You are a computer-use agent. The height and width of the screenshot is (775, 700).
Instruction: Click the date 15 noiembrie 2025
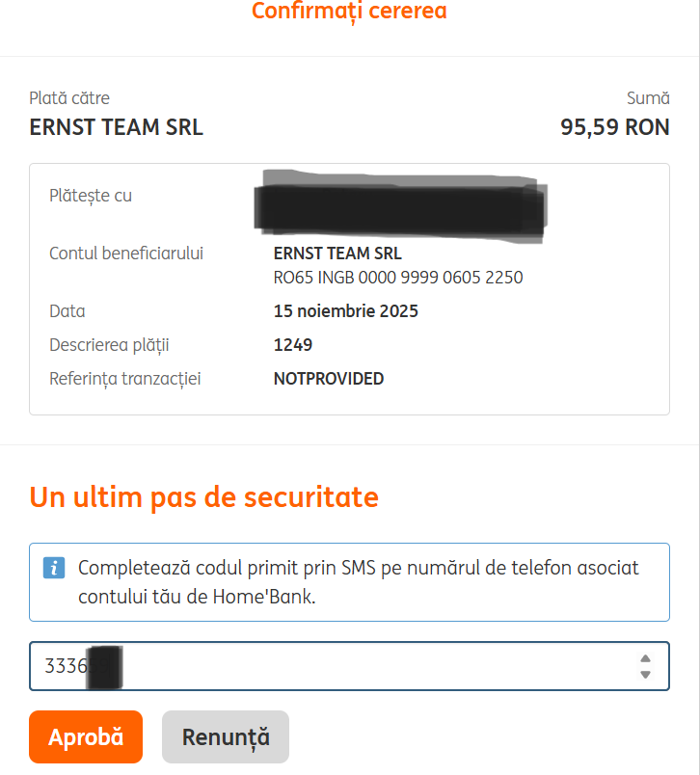point(346,311)
